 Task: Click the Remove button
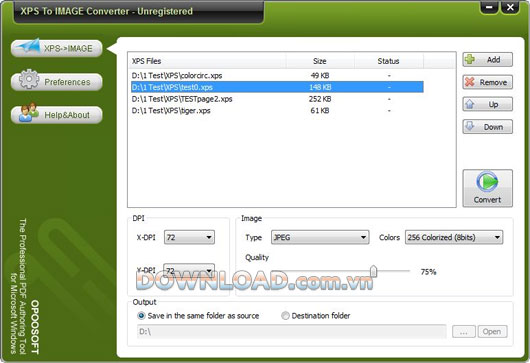tap(487, 82)
